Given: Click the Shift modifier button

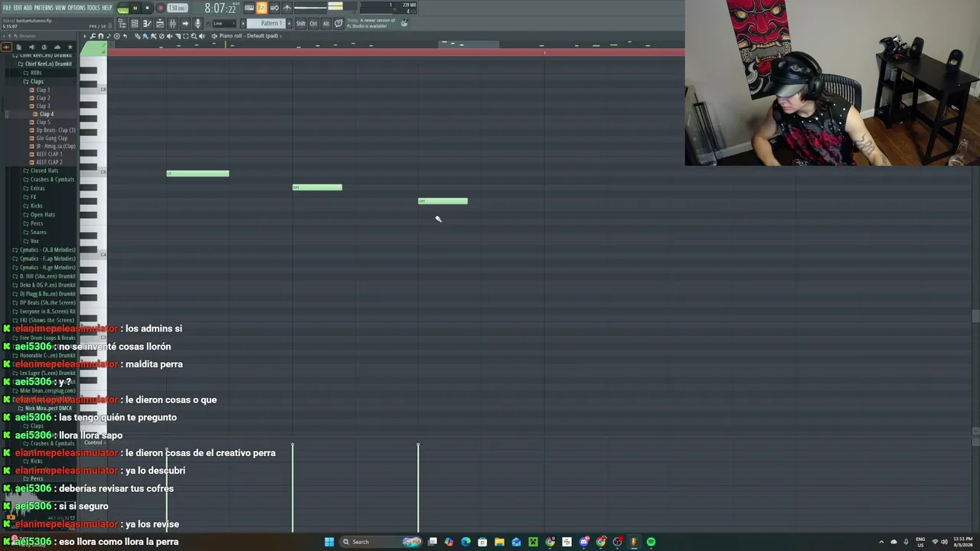Looking at the screenshot, I should pyautogui.click(x=301, y=24).
